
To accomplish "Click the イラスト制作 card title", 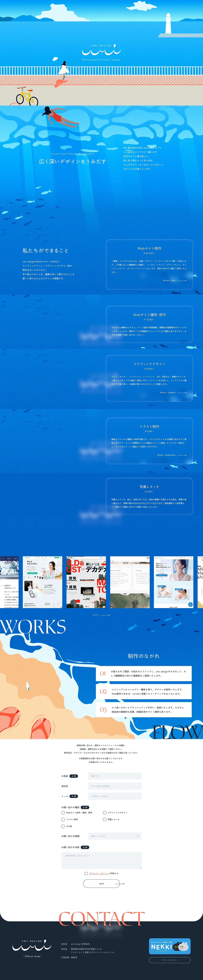I will [x=149, y=427].
